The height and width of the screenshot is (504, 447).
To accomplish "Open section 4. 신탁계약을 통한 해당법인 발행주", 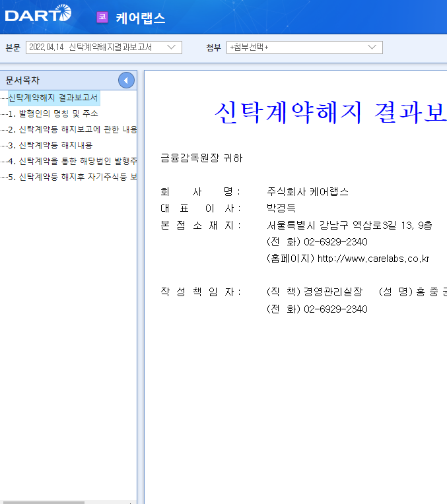I will tap(73, 161).
